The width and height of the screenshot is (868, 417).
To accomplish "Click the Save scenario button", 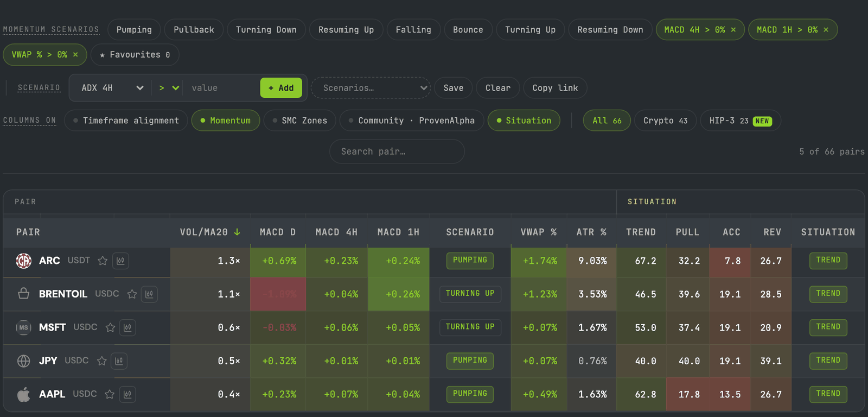I will pyautogui.click(x=454, y=88).
